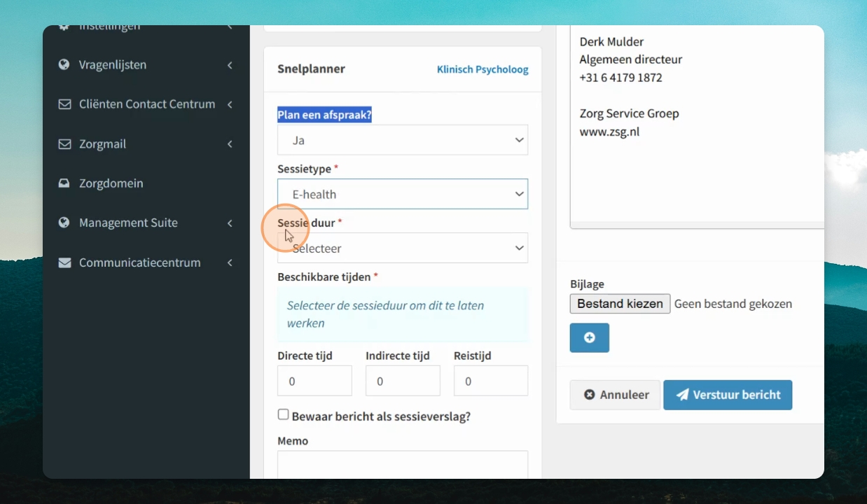Expand Management Suite chevron arrow
The height and width of the screenshot is (504, 867).
[230, 223]
